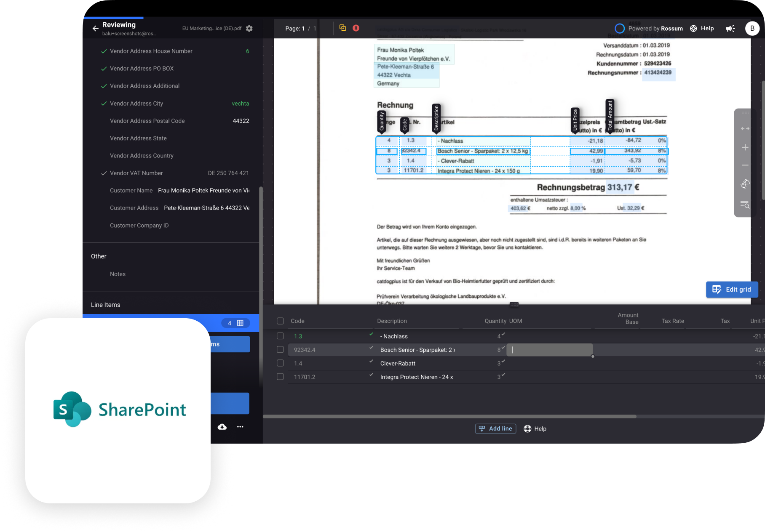Click the Page 1 / 1 indicator
Image resolution: width=765 pixels, height=532 pixels.
pos(300,29)
